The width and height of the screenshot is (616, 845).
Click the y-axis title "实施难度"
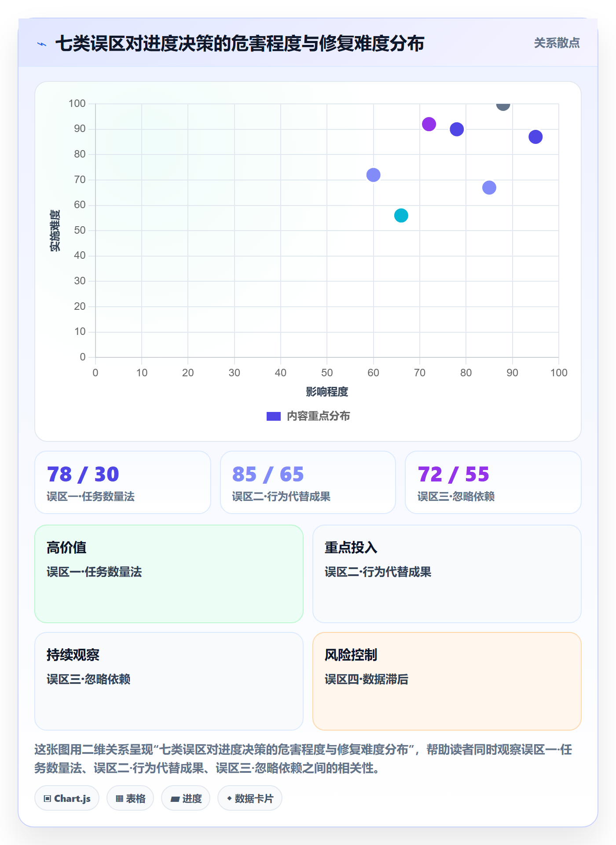[x=55, y=231]
